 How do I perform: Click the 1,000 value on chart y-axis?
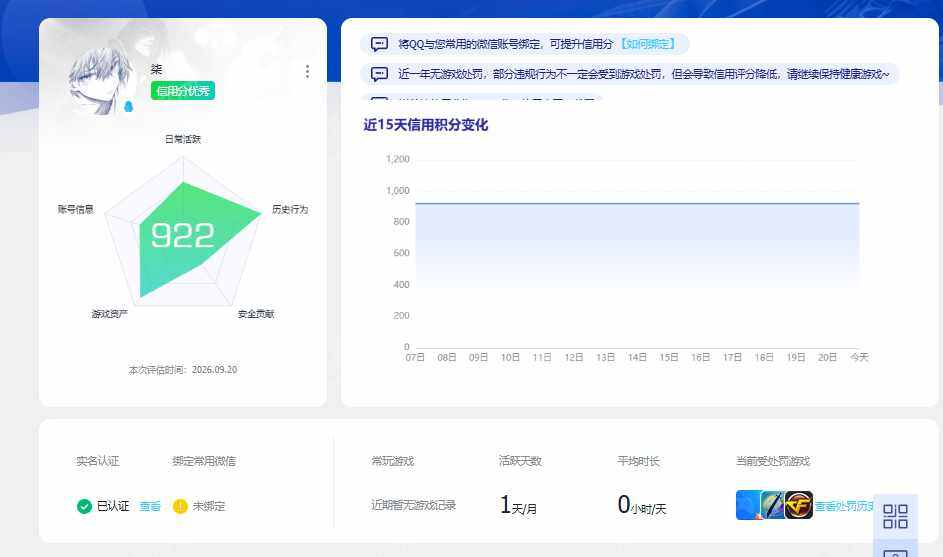pos(398,191)
